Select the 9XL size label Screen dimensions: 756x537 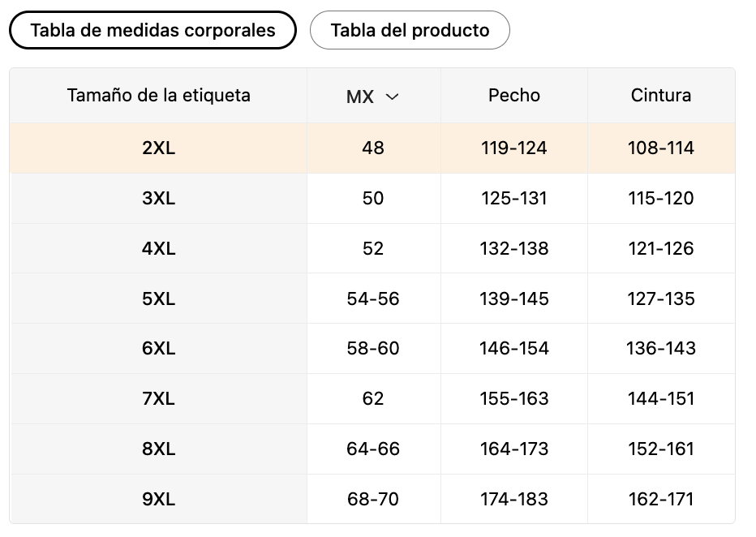(158, 500)
